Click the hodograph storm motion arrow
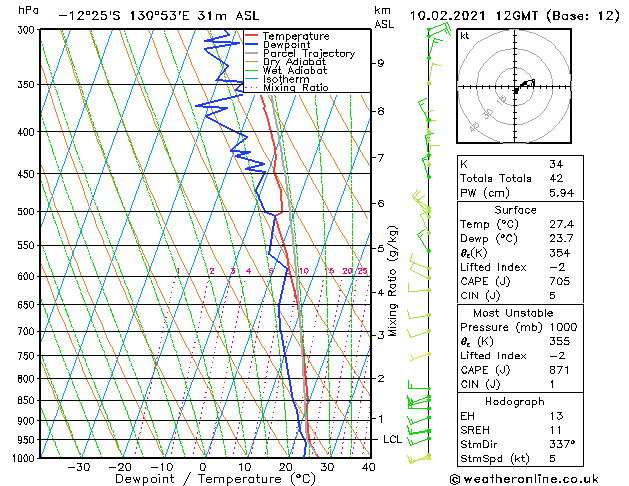 coord(525,85)
